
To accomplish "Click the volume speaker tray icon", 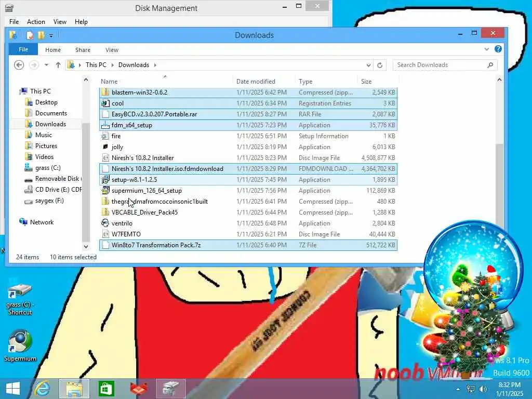I will (483, 389).
